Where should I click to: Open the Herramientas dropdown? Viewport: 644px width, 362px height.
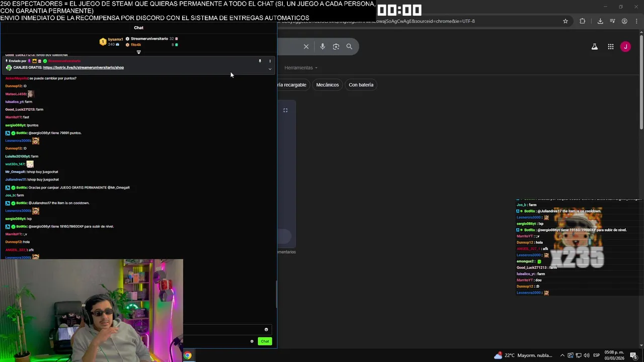click(301, 68)
